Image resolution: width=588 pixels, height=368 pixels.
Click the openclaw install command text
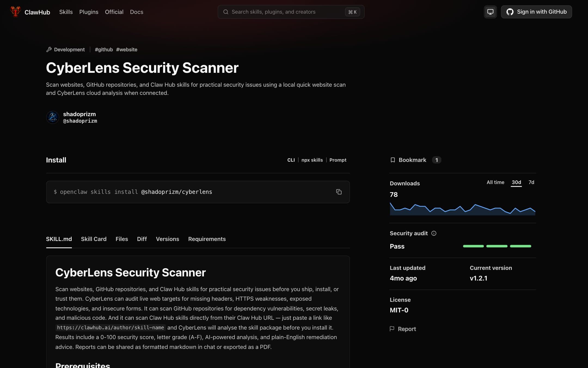coord(133,192)
